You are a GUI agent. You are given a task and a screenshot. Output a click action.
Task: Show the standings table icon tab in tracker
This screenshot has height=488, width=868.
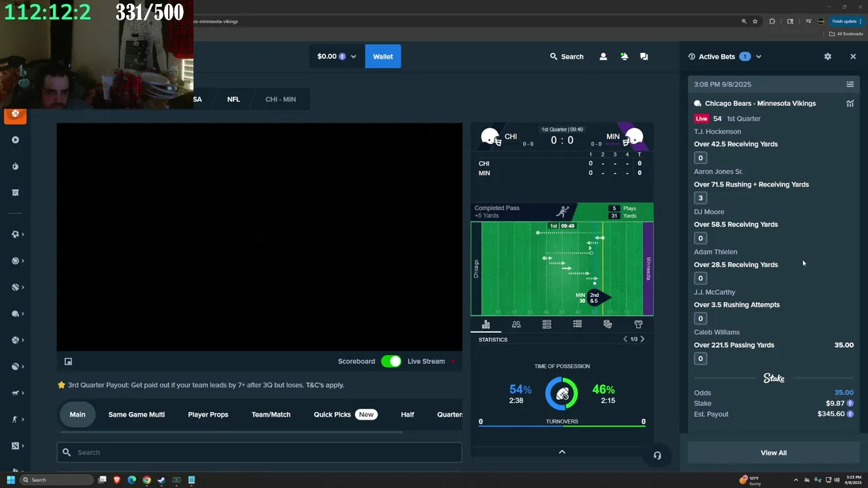coord(547,325)
